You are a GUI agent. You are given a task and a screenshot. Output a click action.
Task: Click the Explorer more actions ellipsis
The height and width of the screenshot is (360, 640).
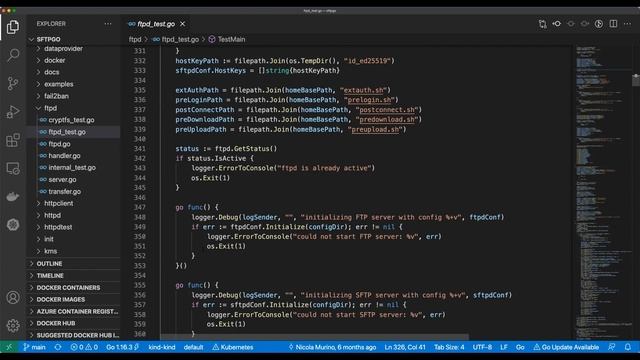click(108, 24)
